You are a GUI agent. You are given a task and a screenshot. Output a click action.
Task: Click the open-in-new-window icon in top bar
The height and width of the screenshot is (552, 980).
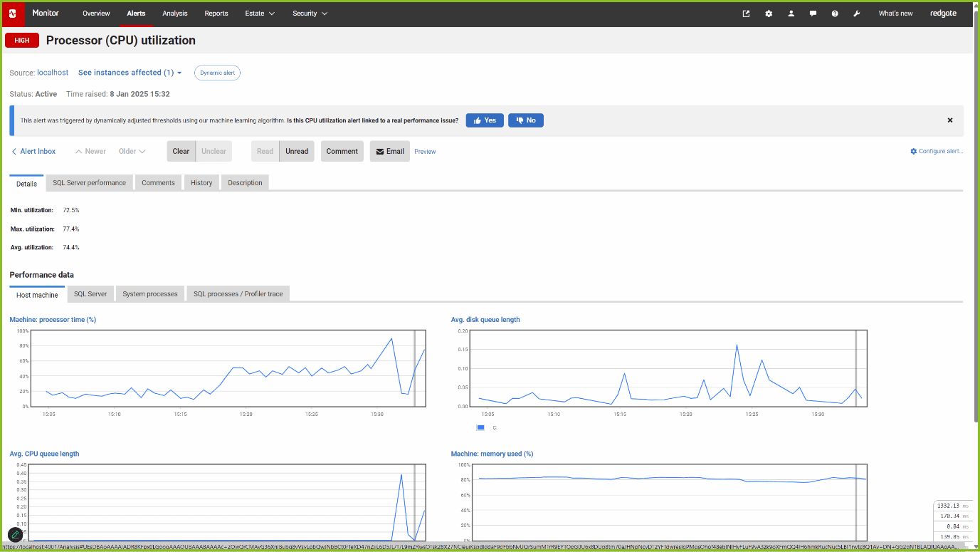(745, 13)
